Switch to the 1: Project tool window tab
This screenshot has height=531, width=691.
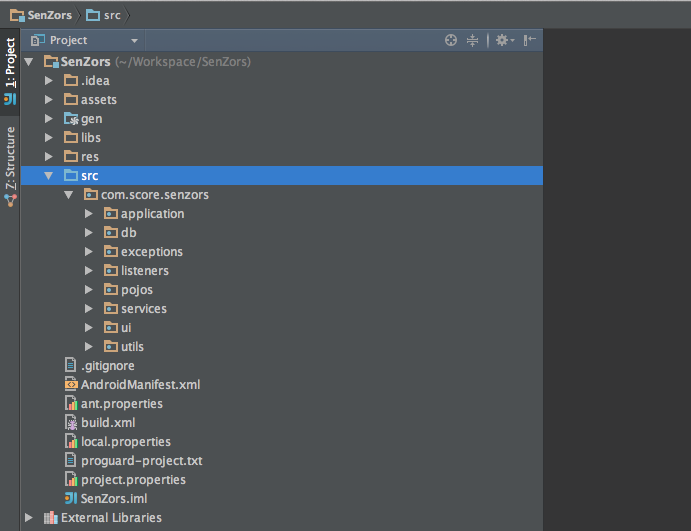point(10,71)
